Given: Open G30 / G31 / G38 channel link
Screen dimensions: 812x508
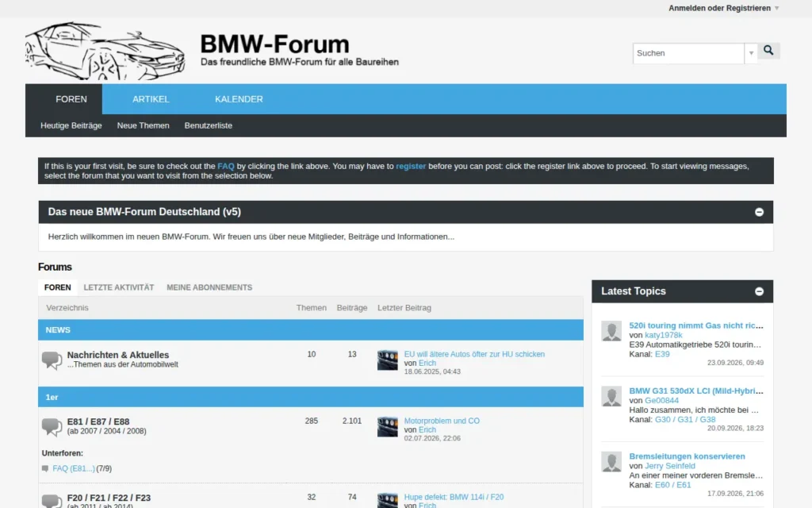Looking at the screenshot, I should [x=685, y=420].
